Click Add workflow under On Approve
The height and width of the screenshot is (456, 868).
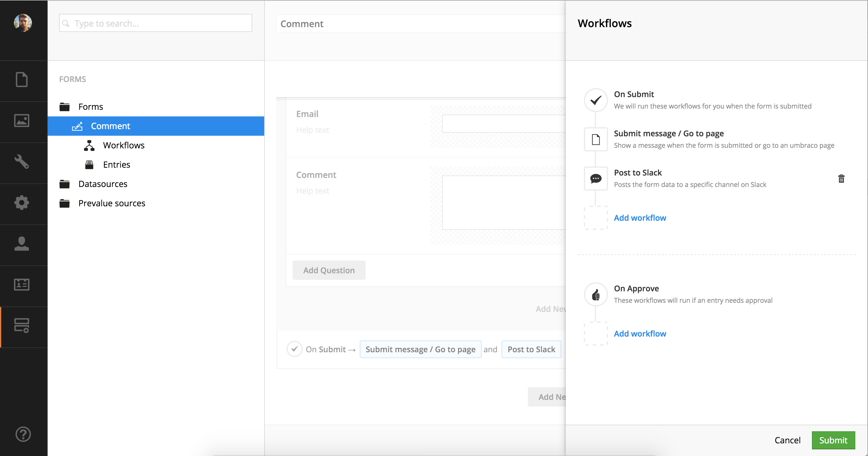click(x=640, y=334)
